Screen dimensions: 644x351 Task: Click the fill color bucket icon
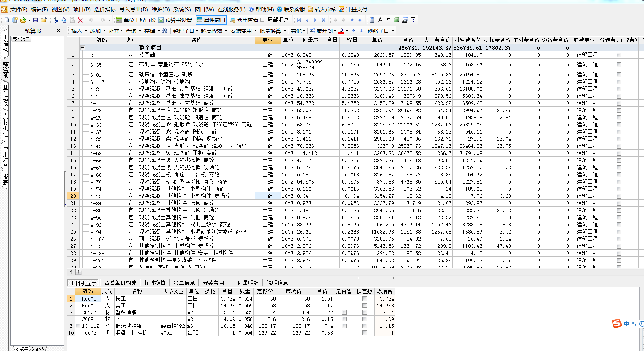click(x=341, y=31)
